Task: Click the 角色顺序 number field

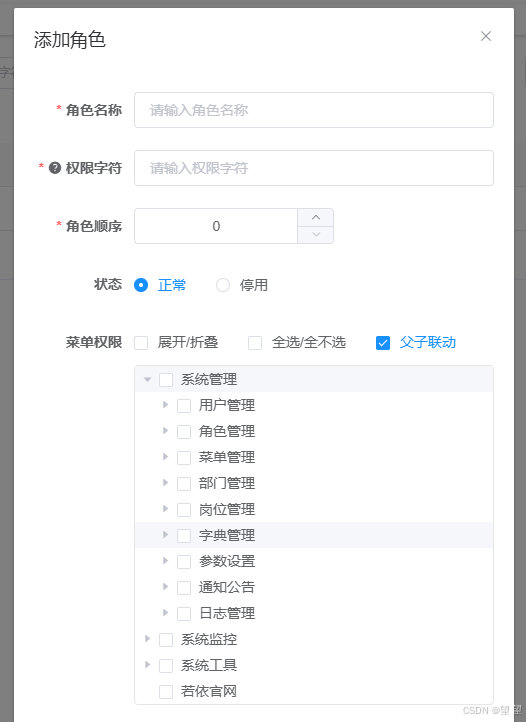Action: (x=216, y=226)
